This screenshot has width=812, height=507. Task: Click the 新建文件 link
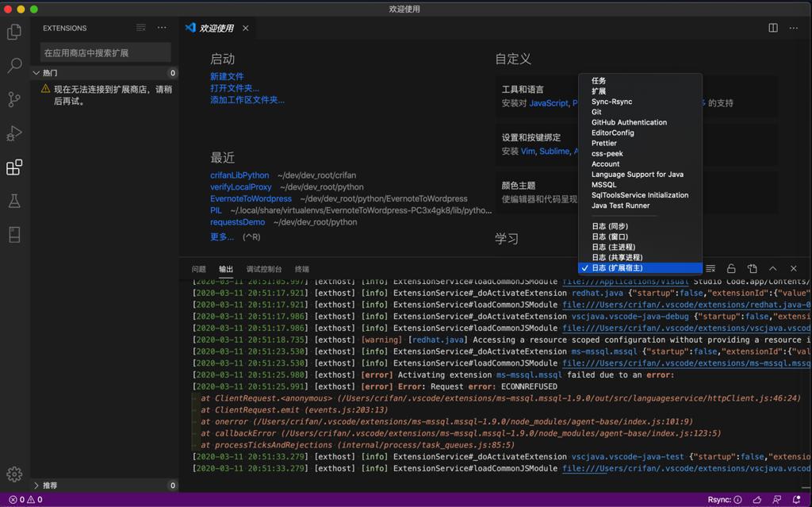click(227, 76)
